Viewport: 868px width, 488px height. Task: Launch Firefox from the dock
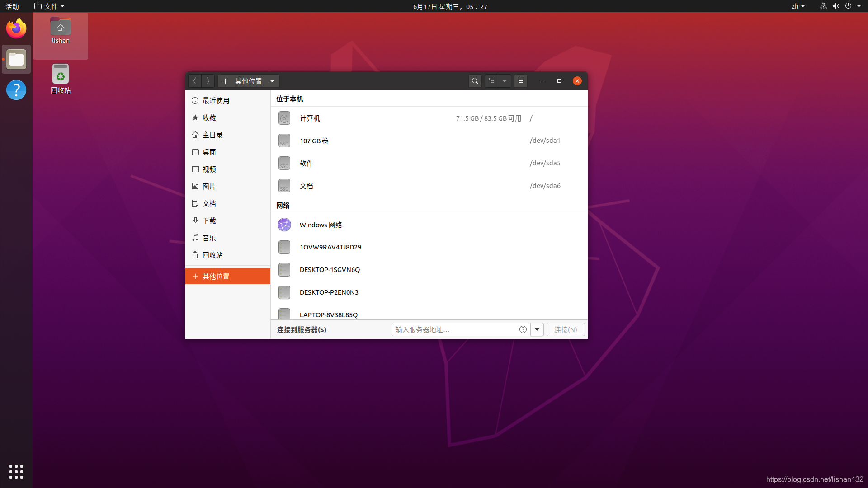tap(16, 28)
